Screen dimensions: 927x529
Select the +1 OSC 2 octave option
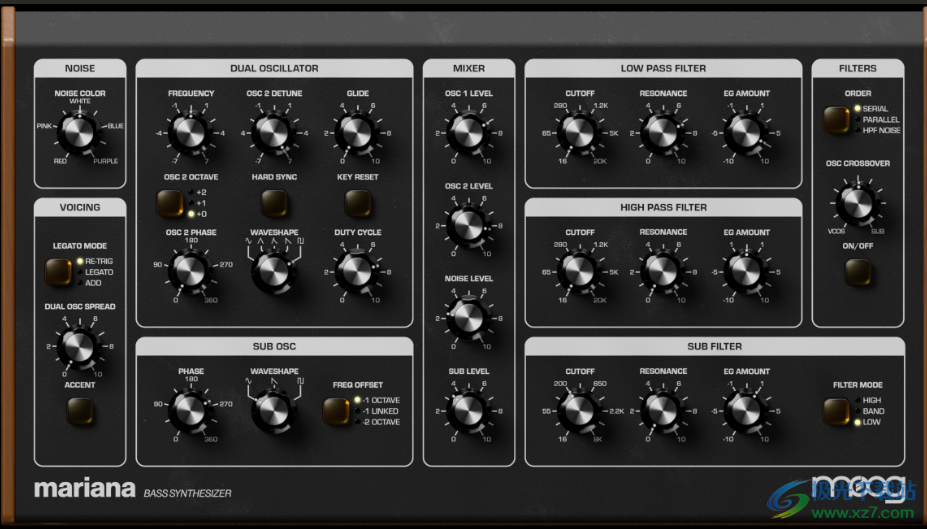coord(197,203)
